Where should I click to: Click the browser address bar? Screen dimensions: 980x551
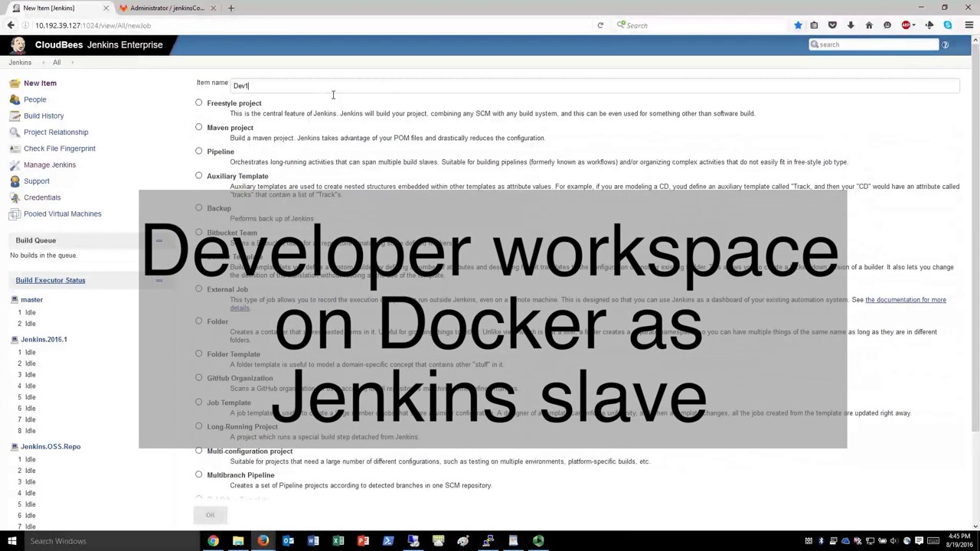pos(306,25)
